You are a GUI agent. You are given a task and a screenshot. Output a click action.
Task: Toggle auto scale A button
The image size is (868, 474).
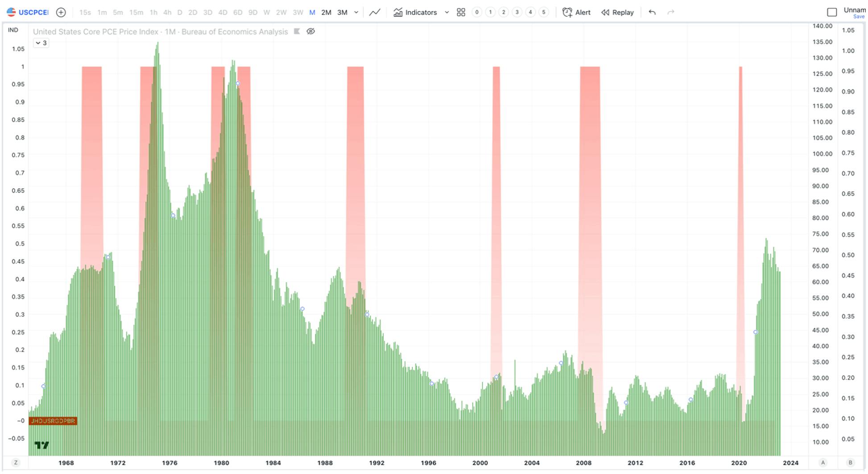pyautogui.click(x=823, y=463)
